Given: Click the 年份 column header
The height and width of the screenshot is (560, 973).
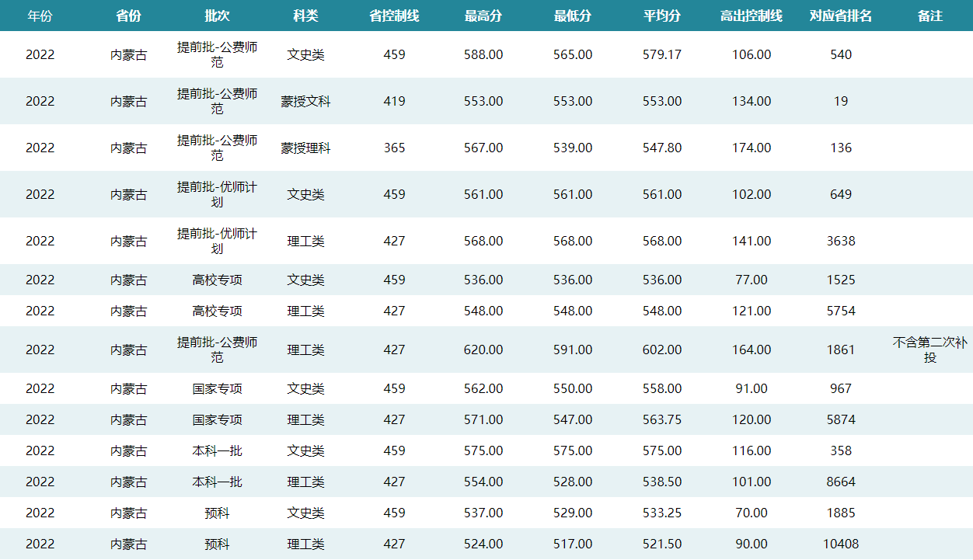Looking at the screenshot, I should tap(40, 16).
